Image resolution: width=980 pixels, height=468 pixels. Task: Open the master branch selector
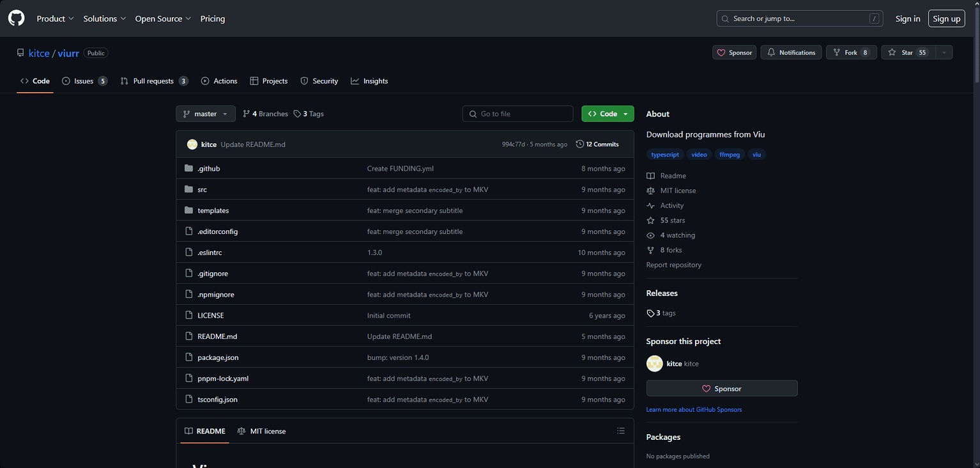point(206,114)
